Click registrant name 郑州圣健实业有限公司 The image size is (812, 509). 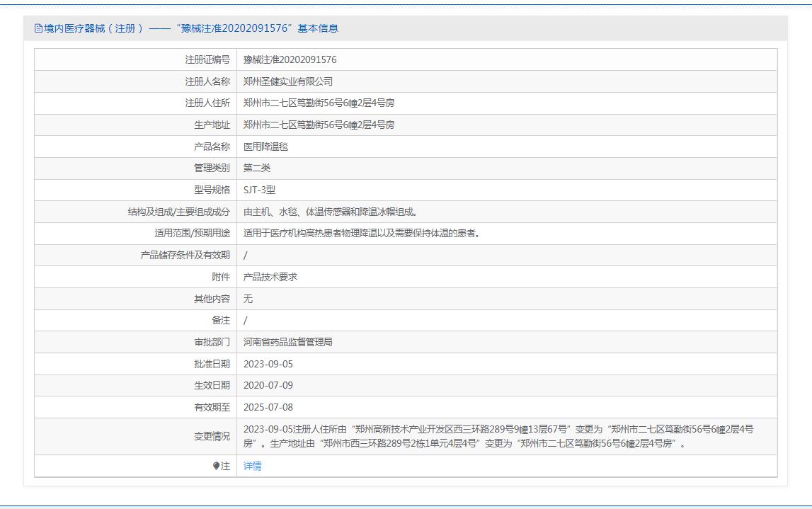tap(288, 81)
